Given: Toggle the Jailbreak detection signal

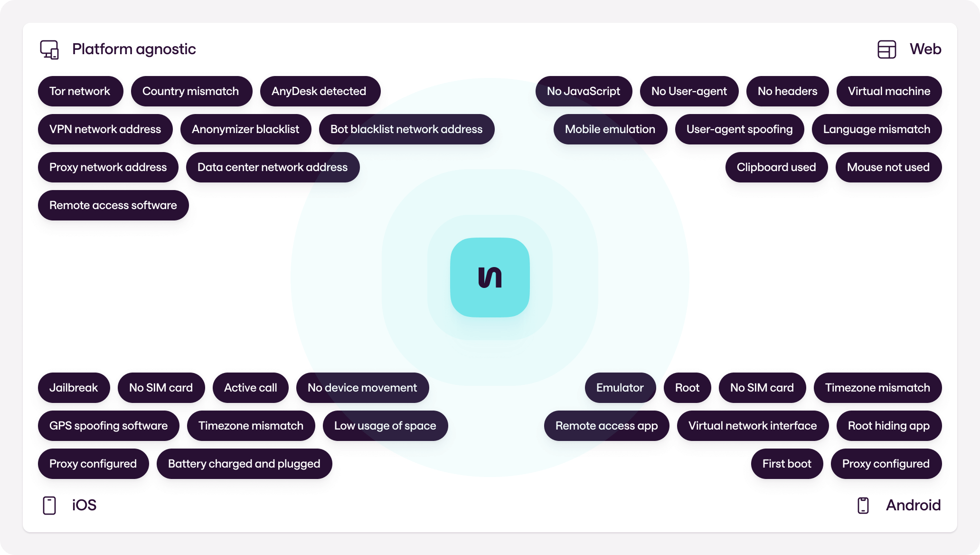Looking at the screenshot, I should click(x=75, y=387).
